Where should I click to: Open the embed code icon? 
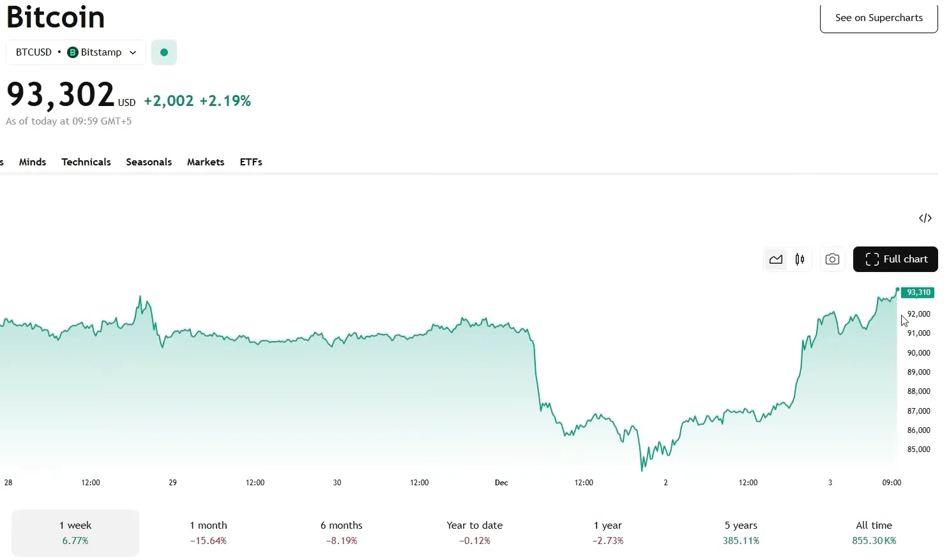click(925, 218)
